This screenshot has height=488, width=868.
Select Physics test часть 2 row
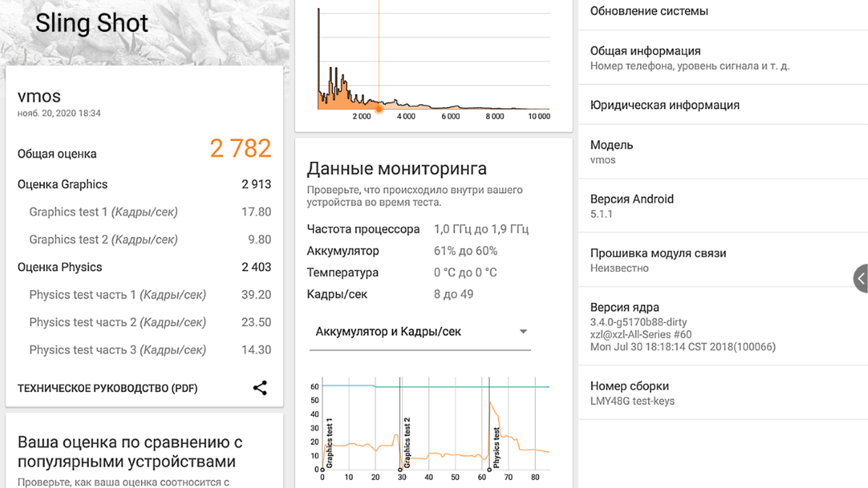point(144,322)
